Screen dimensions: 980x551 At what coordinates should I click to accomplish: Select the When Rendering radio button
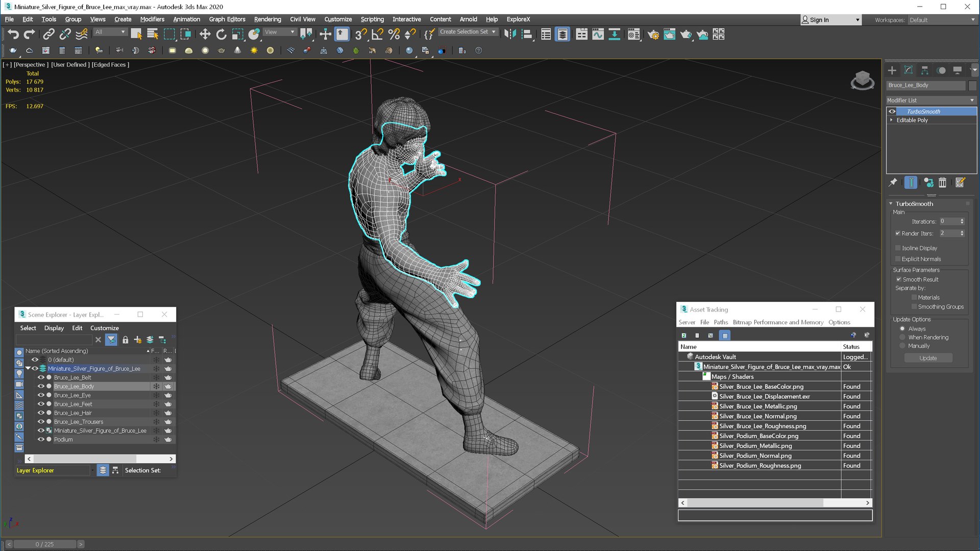(x=902, y=338)
